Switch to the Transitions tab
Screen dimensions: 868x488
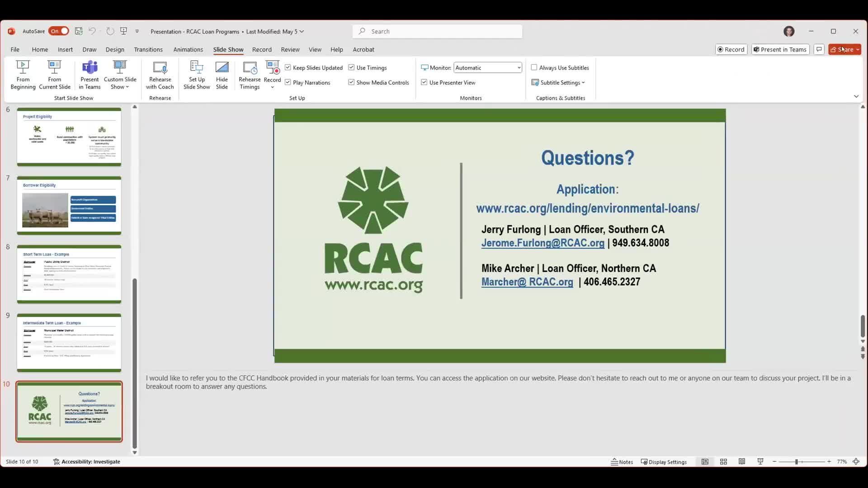point(148,50)
